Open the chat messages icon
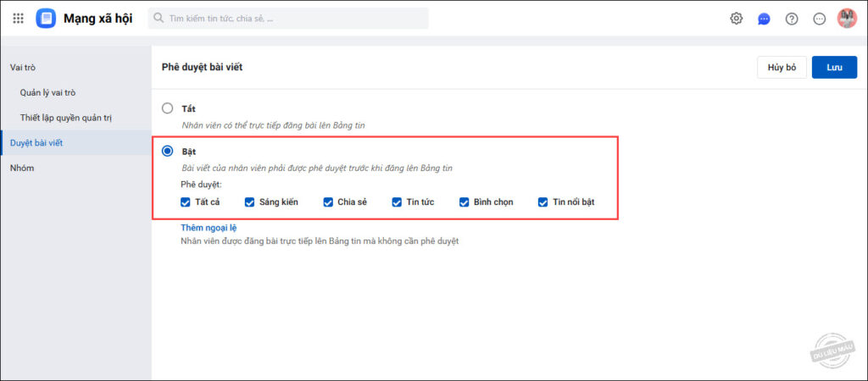 coord(764,19)
